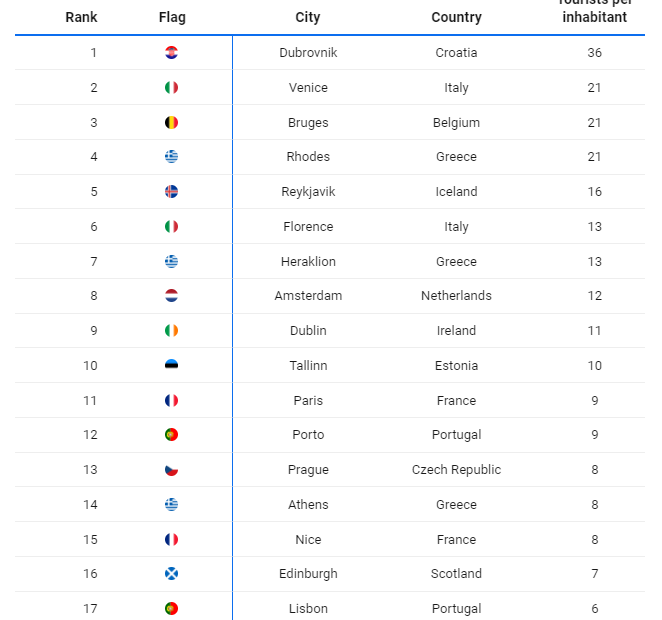This screenshot has height=620, width=662.
Task: Click the Reykjavik city name
Action: tap(308, 192)
